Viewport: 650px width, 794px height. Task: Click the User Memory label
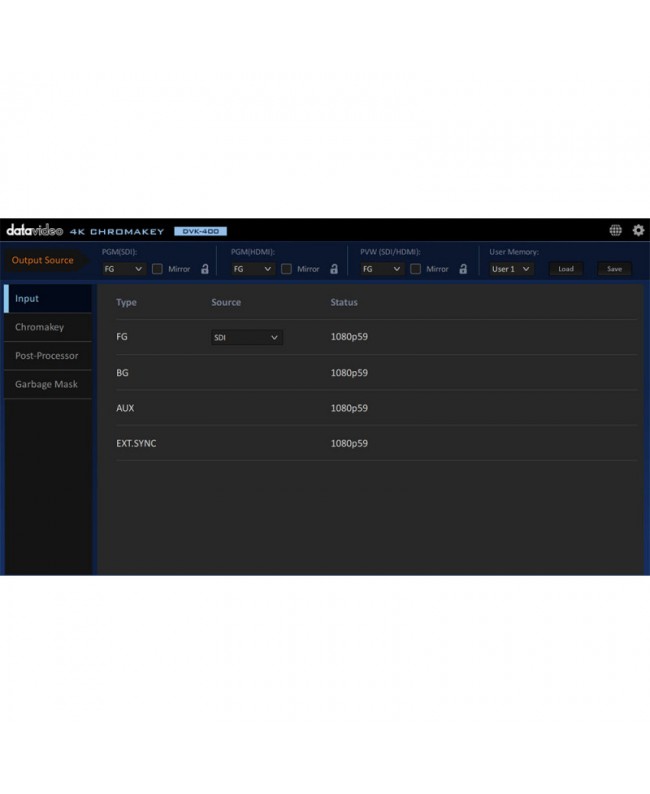[x=514, y=252]
